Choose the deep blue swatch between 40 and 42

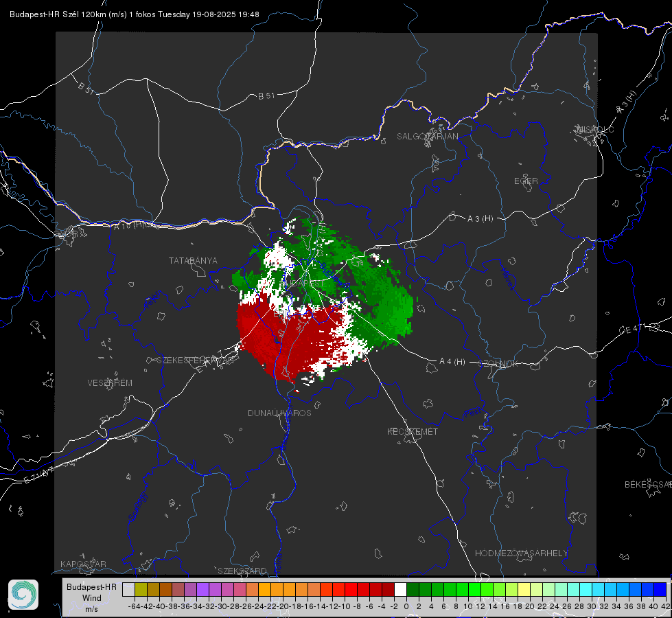660,589
